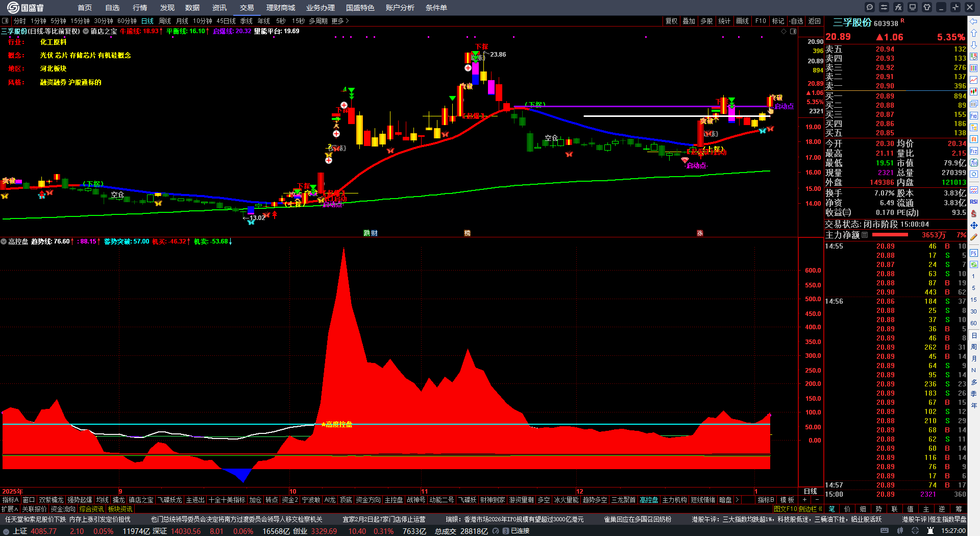The image size is (980, 536).
Task: Open the 图文F10 button
Action: 786,509
